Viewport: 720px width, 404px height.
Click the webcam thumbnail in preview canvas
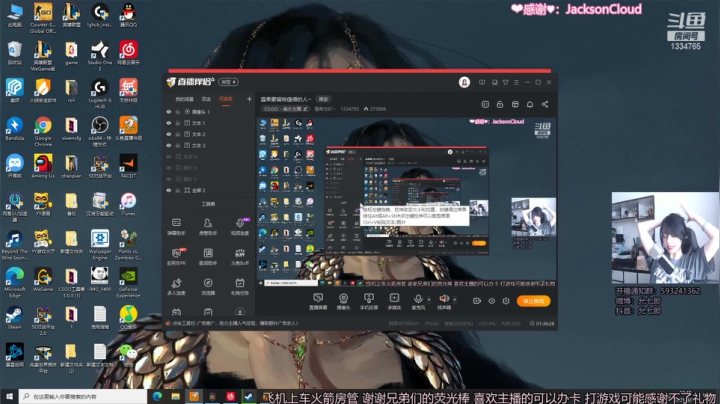(533, 217)
